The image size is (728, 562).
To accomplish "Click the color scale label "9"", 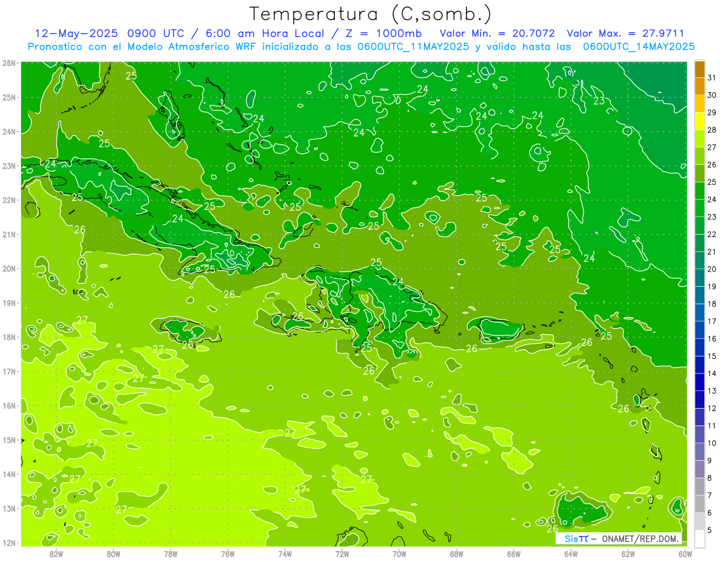I will [x=710, y=460].
